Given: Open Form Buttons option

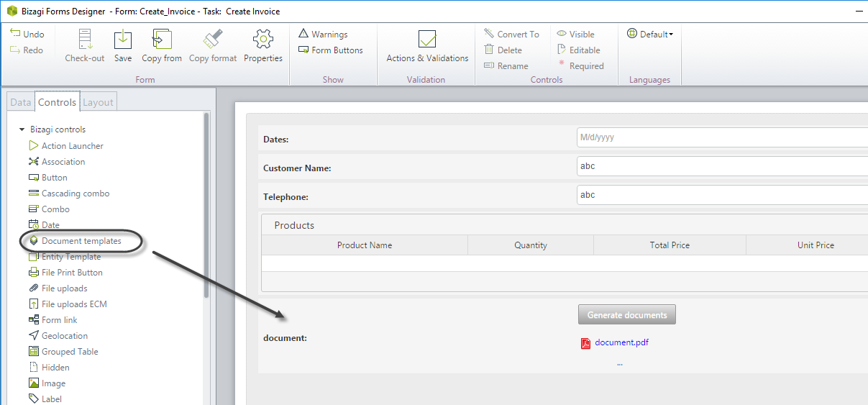Looking at the screenshot, I should click(x=331, y=50).
